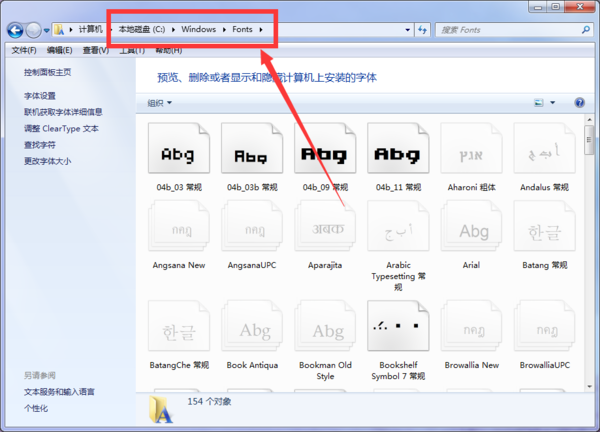Click the Fonts folder icon in details pane

point(161,410)
